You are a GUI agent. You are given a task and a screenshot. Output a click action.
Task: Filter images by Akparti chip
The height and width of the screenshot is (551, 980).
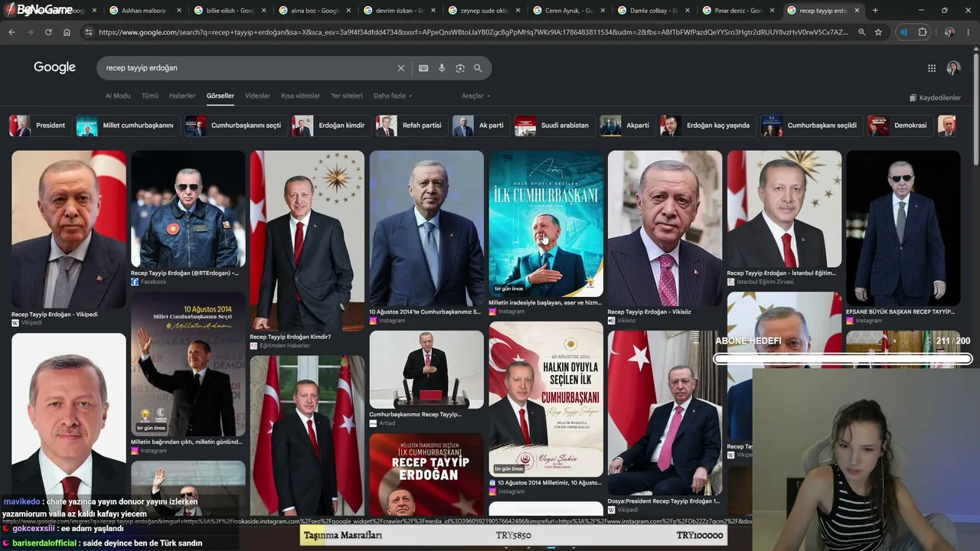tap(628, 126)
